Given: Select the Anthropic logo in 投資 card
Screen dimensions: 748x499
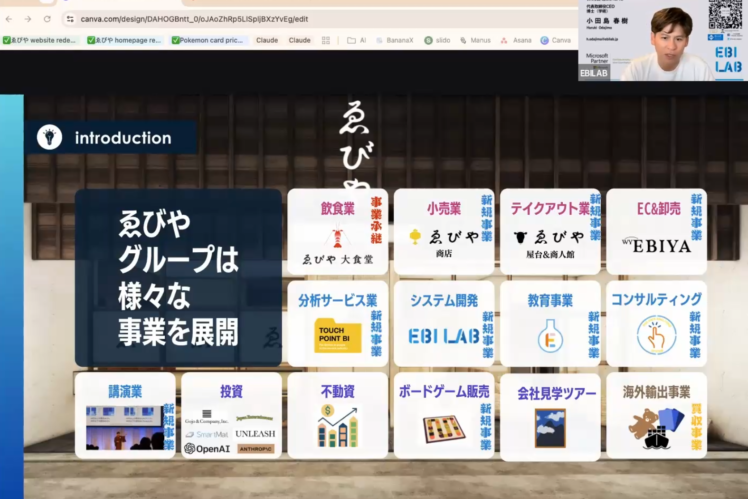Looking at the screenshot, I should (x=256, y=448).
